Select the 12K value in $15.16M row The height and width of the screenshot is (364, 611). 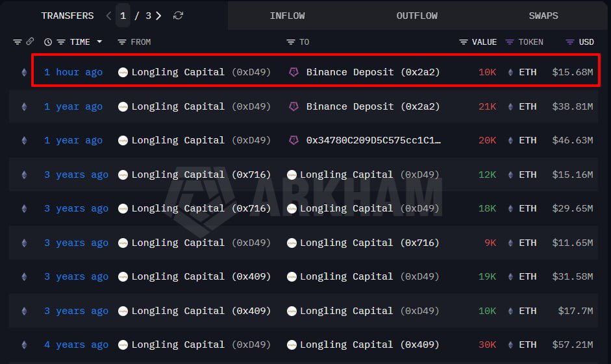click(487, 175)
